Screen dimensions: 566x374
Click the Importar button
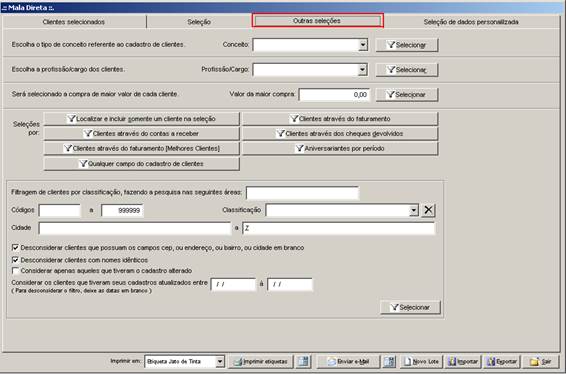[x=463, y=361]
